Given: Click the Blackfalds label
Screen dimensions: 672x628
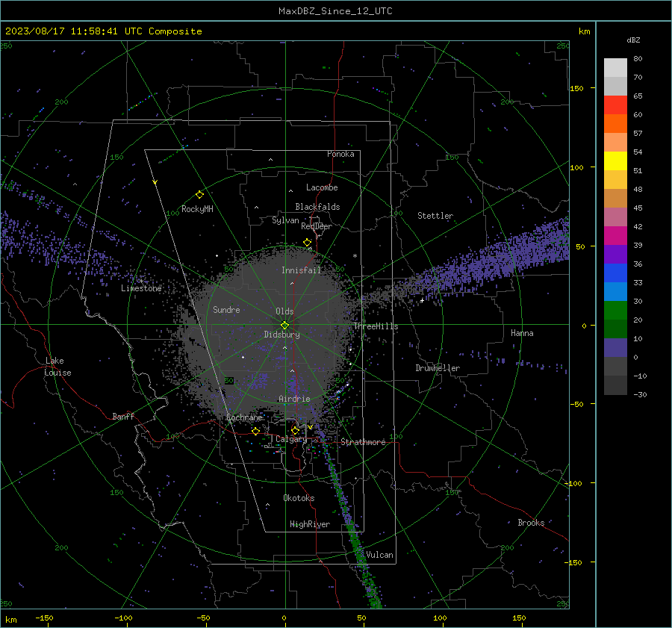Looking at the screenshot, I should click(x=317, y=207).
